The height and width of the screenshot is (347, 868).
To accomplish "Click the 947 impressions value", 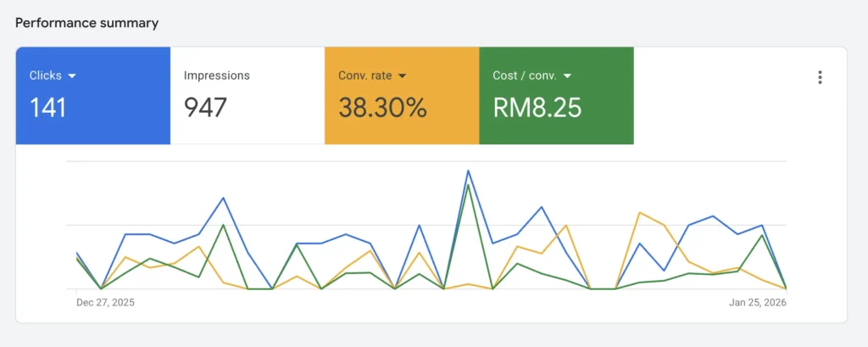I will [206, 108].
